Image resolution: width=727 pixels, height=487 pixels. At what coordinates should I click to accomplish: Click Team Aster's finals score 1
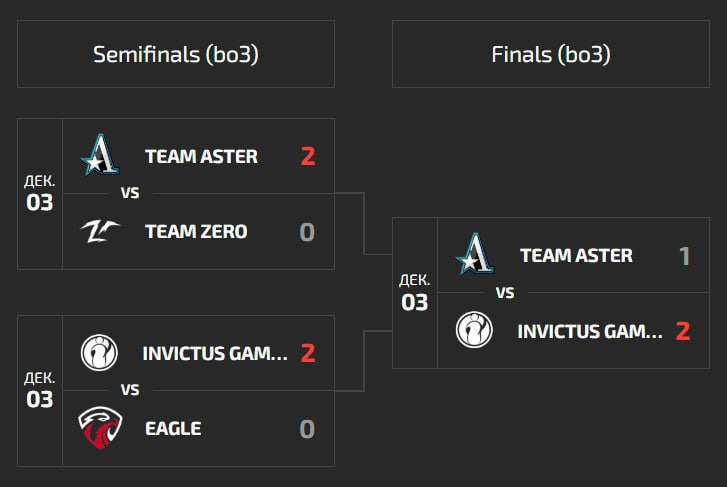click(684, 256)
